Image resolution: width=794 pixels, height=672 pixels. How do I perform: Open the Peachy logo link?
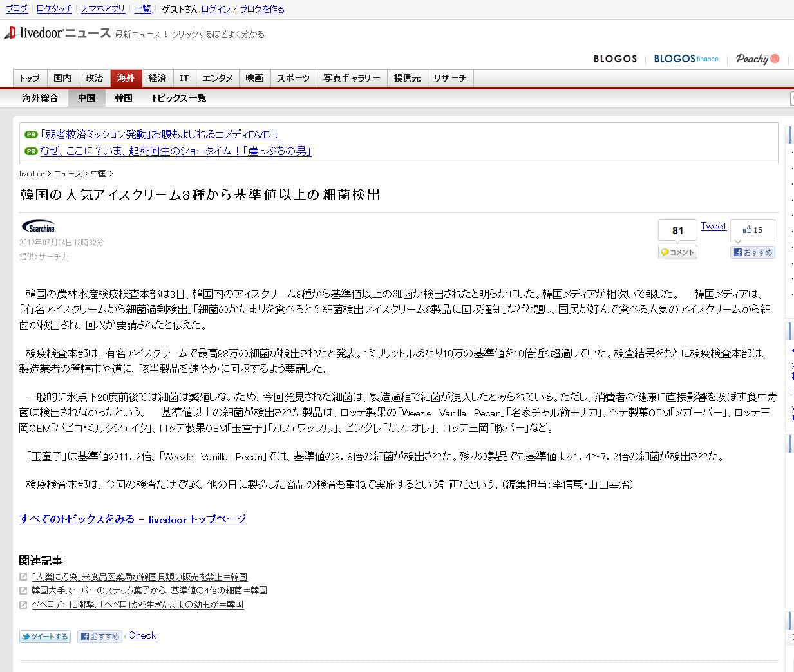click(757, 59)
